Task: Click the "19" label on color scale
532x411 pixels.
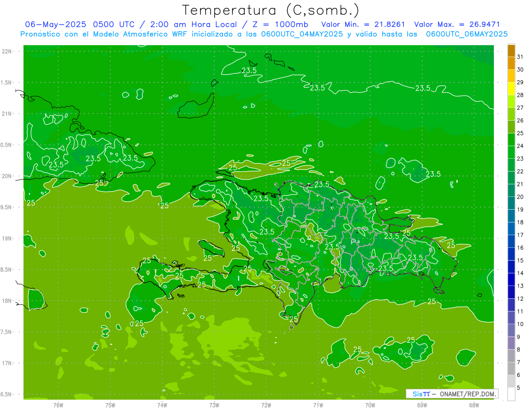Action: click(x=520, y=209)
